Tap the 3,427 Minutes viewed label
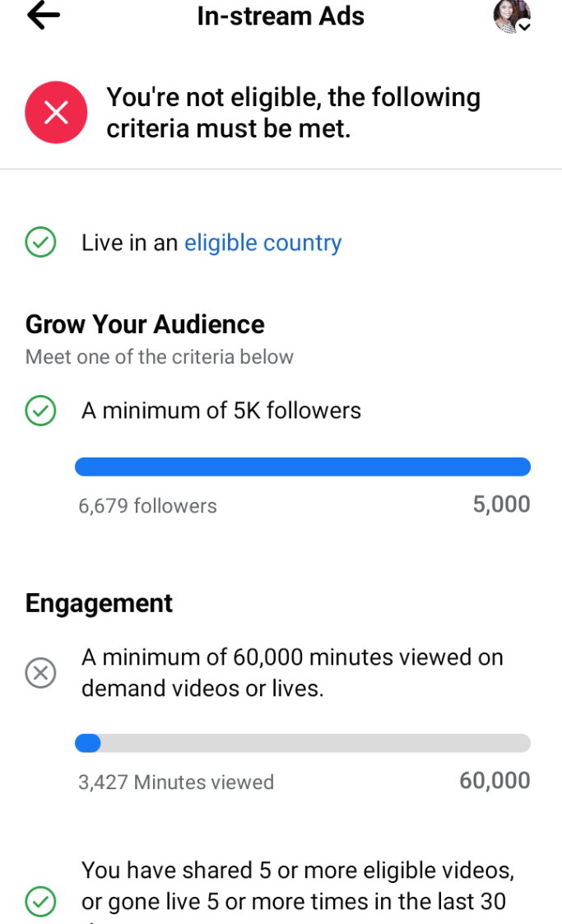Image resolution: width=562 pixels, height=924 pixels. tap(176, 782)
